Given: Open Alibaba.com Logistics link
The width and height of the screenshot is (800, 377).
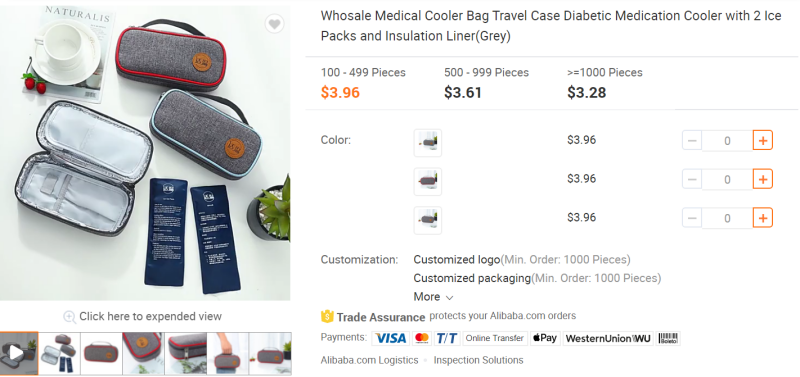Looking at the screenshot, I should coord(369,360).
